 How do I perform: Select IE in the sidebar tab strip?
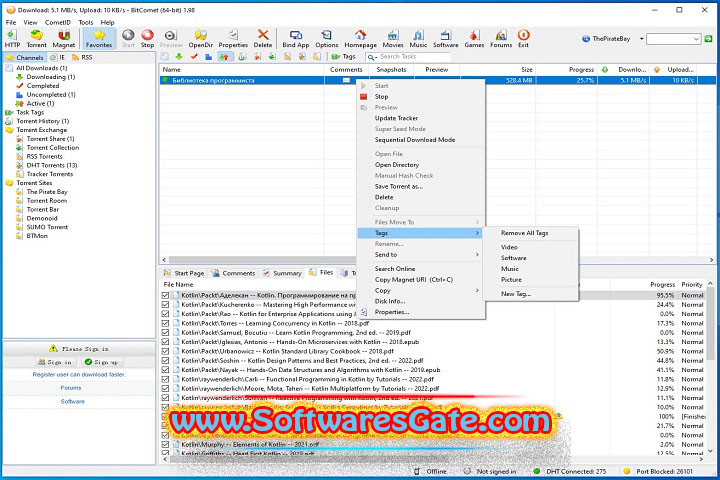click(58, 57)
